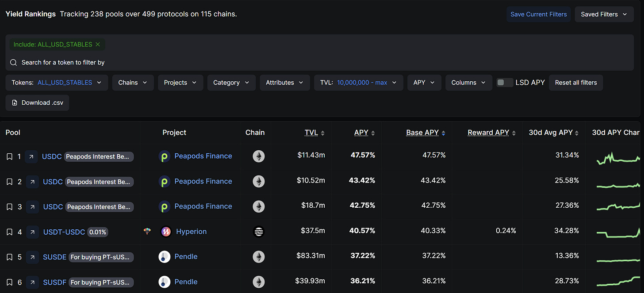Screen dimensions: 644x293
Task: Click Pendle logo in SUSDF row
Action: [165, 282]
